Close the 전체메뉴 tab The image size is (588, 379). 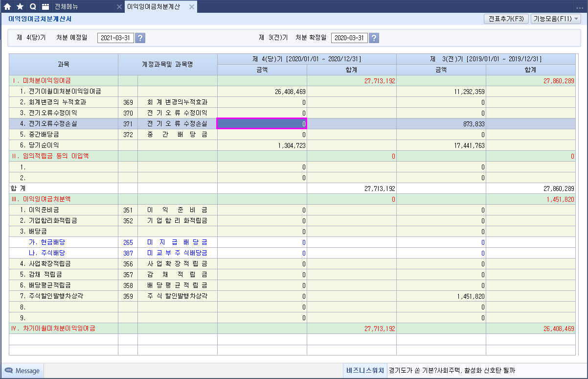coord(119,7)
